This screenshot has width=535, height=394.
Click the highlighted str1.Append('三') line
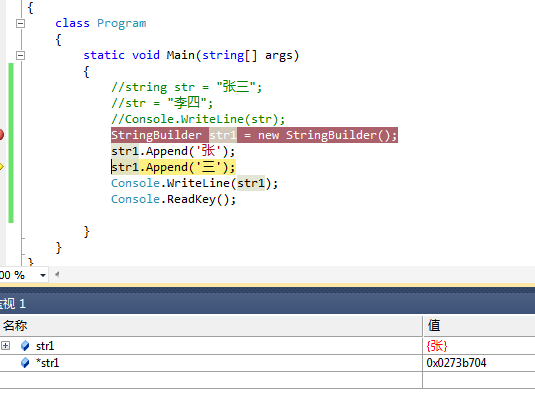pos(173,167)
